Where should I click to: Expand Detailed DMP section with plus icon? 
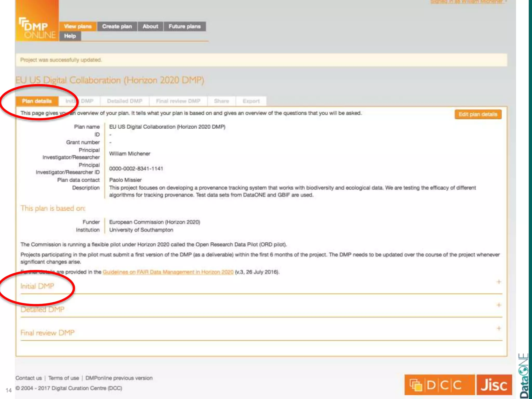[499, 305]
